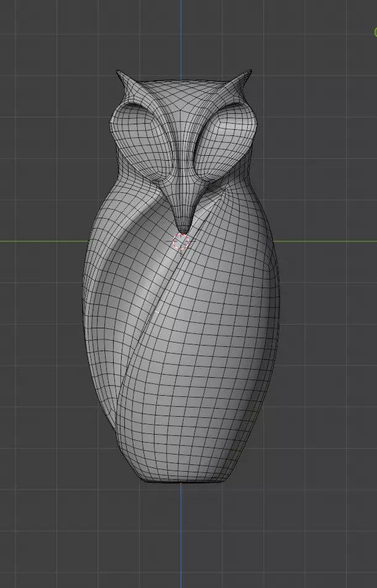Screen dimensions: 377x588
Task: Select the owl mesh by its beak
Action: click(182, 208)
